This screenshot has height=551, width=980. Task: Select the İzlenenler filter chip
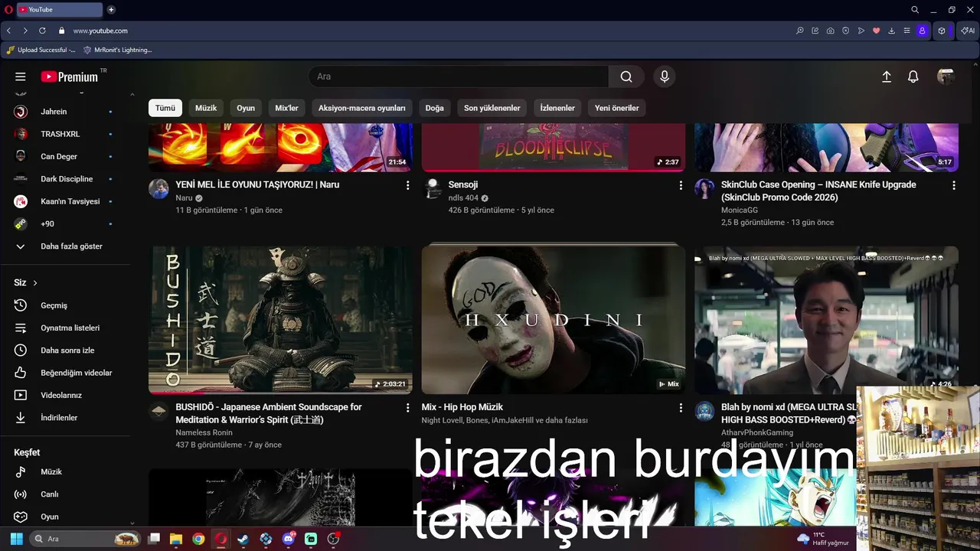coord(557,108)
